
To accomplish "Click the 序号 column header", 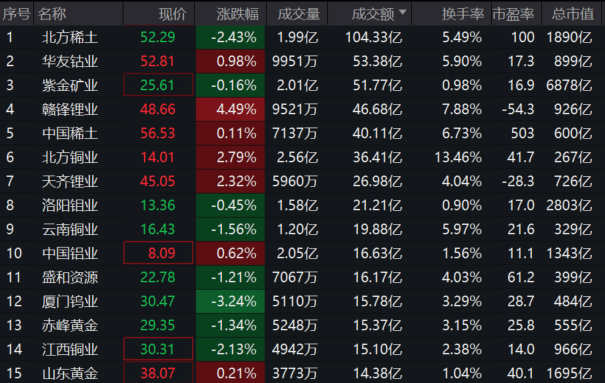I will tap(17, 13).
